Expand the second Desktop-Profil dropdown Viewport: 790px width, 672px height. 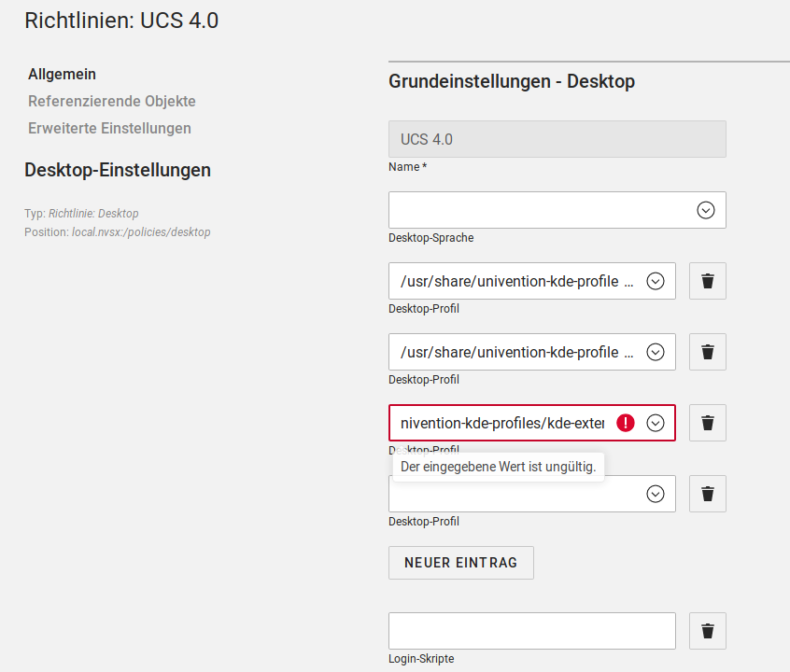tap(656, 352)
